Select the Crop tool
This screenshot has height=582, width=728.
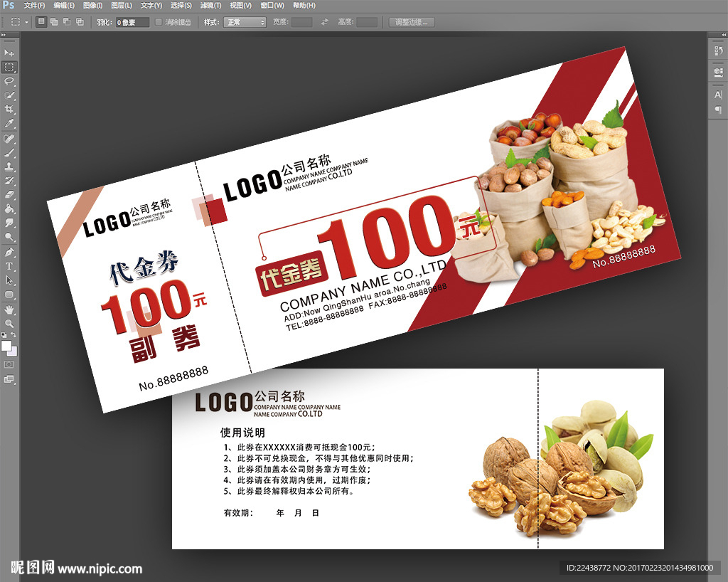[x=9, y=109]
